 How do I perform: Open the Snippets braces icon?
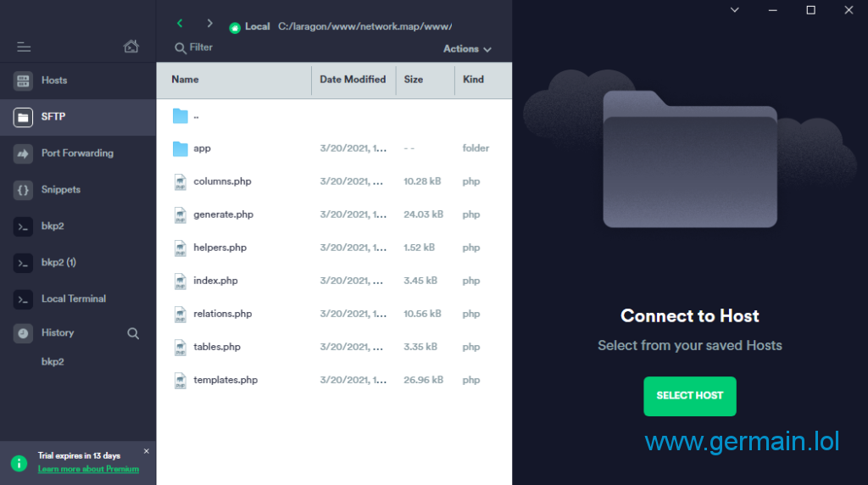coord(23,190)
